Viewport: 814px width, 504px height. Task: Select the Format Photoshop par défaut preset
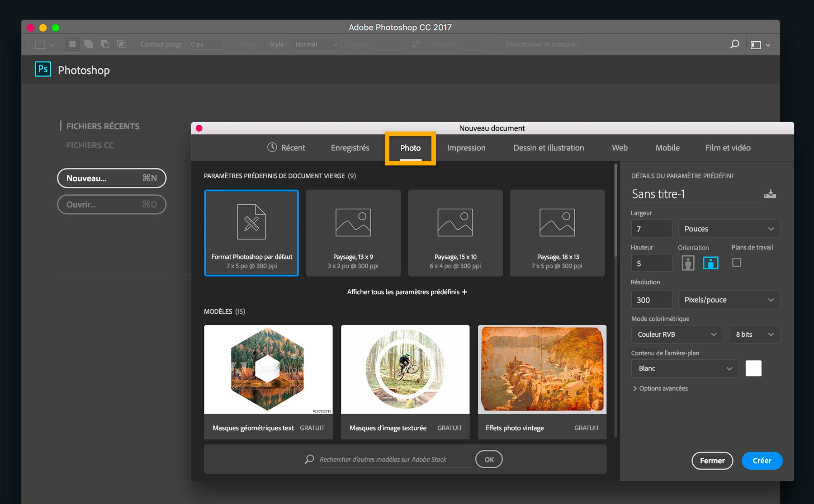[x=251, y=233]
